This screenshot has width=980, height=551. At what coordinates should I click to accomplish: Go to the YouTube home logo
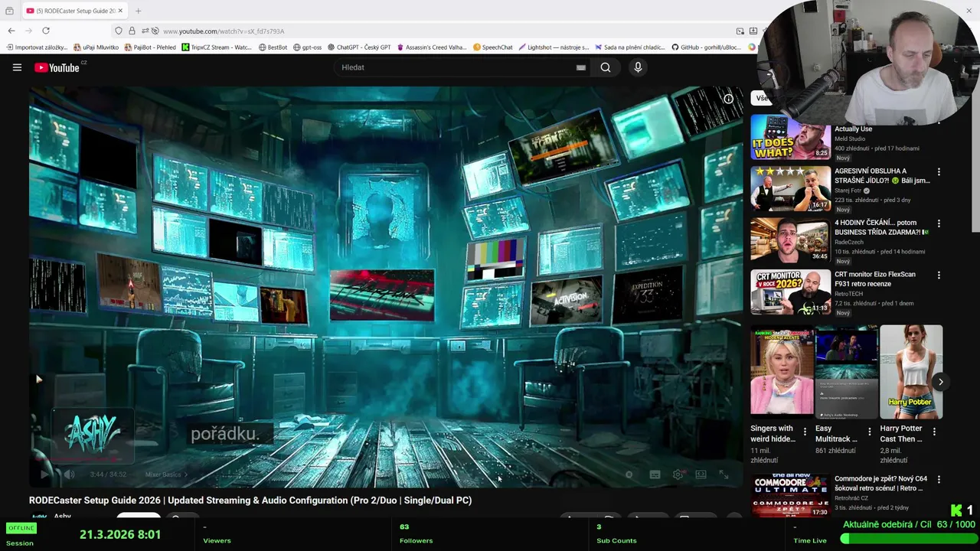tap(57, 67)
